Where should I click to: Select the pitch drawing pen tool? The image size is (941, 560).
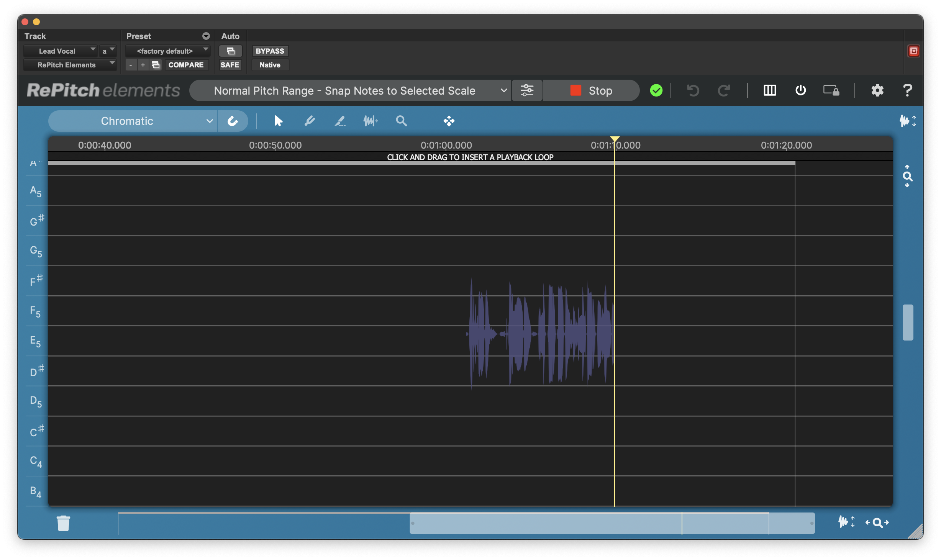(x=309, y=121)
